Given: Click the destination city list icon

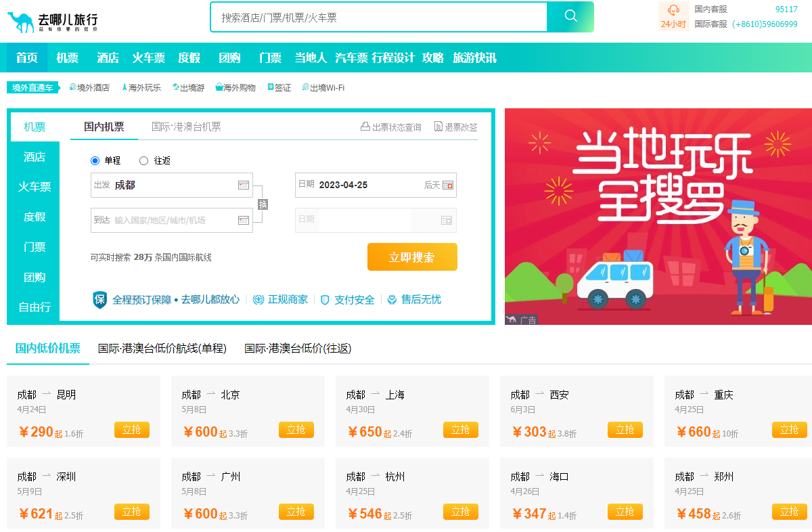Looking at the screenshot, I should pyautogui.click(x=244, y=220).
